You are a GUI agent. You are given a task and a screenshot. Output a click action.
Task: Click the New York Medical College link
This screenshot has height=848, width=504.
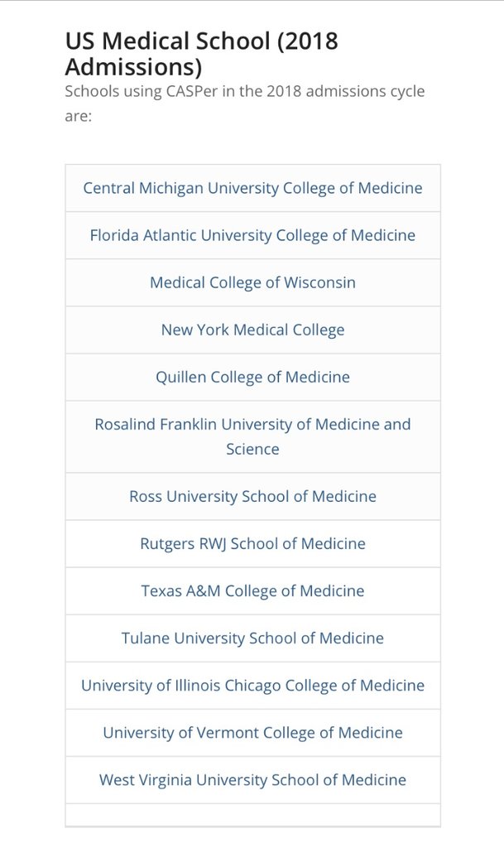252,330
